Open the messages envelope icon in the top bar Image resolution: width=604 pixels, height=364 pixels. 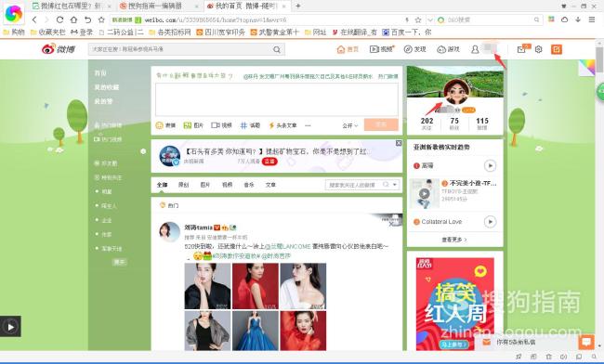point(521,49)
